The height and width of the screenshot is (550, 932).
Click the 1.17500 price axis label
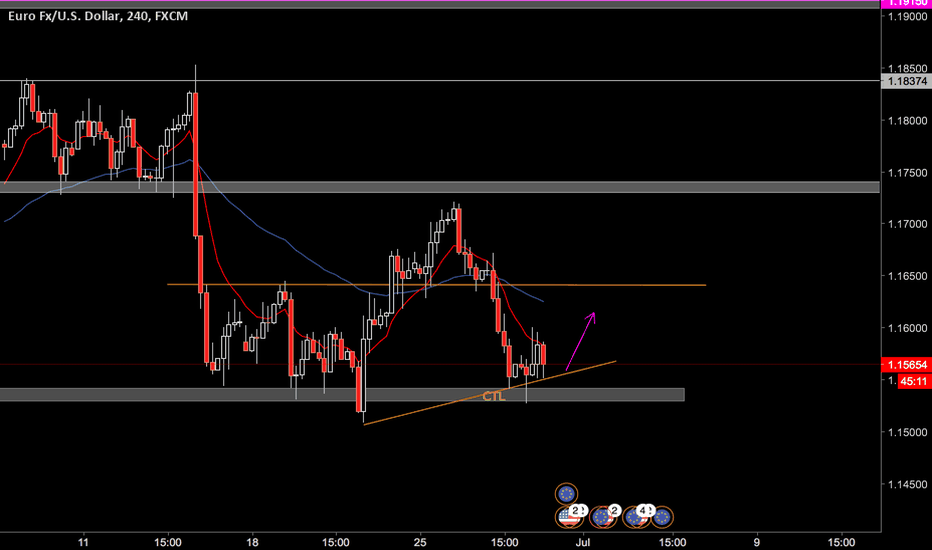coord(907,173)
